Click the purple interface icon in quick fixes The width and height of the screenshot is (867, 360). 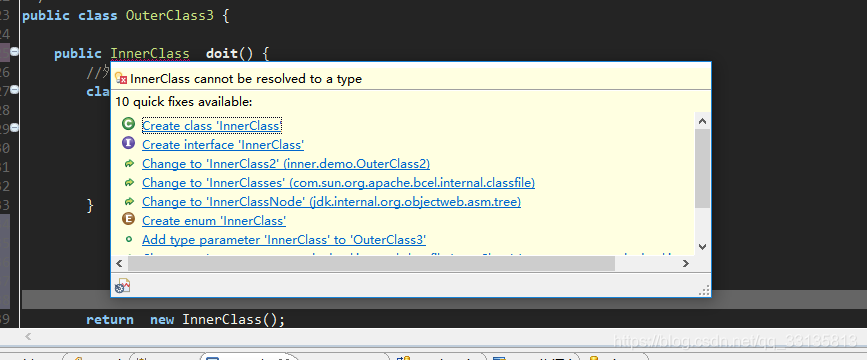[x=128, y=144]
